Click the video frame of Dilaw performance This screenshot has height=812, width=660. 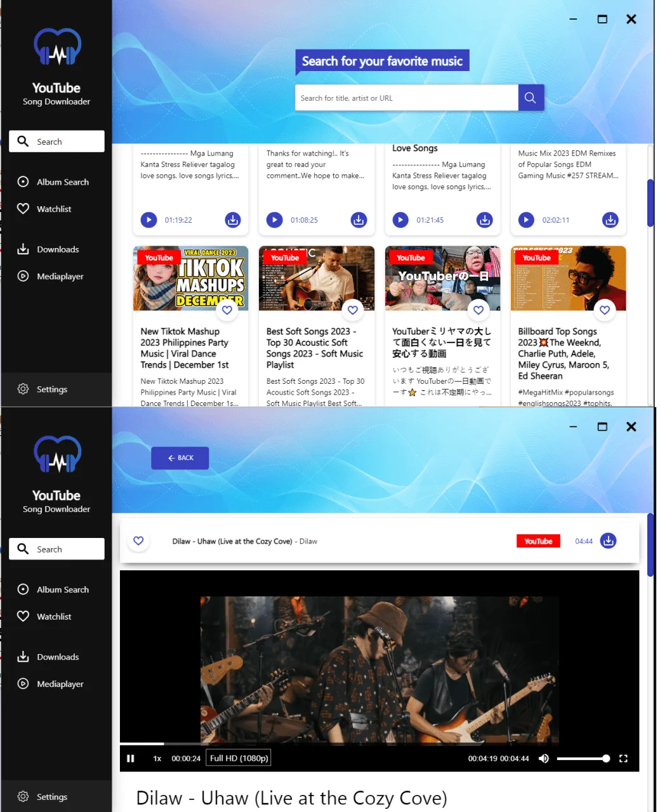click(x=379, y=669)
